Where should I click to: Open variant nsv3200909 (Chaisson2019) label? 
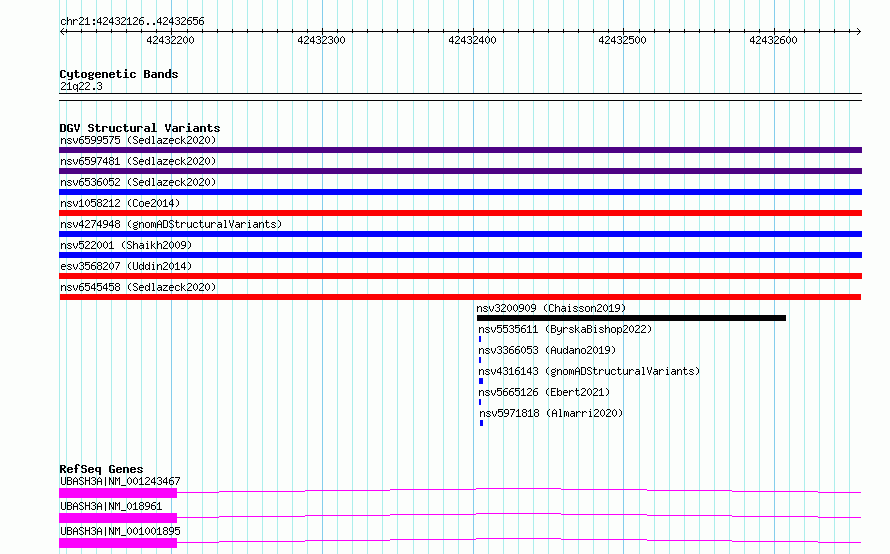pyautogui.click(x=551, y=308)
